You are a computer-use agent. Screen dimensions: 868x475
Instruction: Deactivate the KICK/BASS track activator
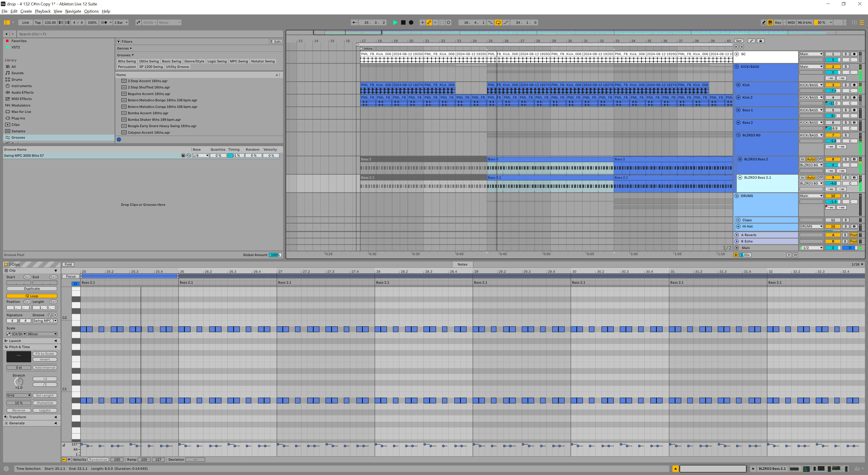pos(833,67)
